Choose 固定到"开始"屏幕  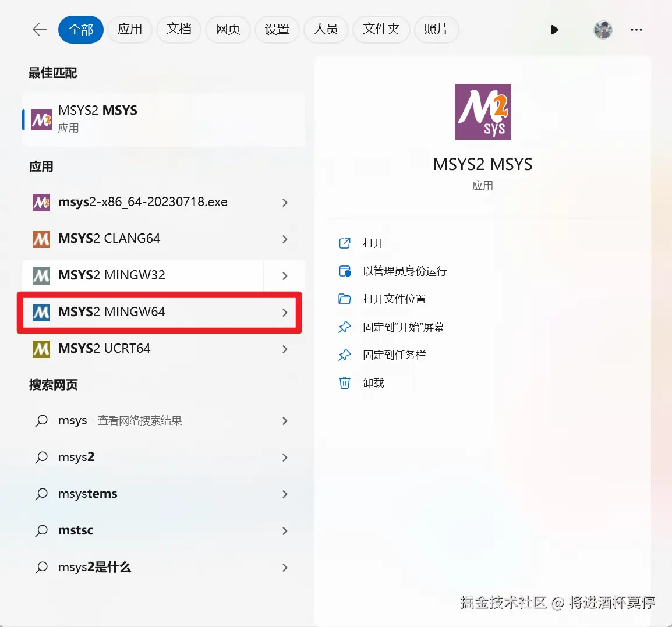tap(404, 327)
